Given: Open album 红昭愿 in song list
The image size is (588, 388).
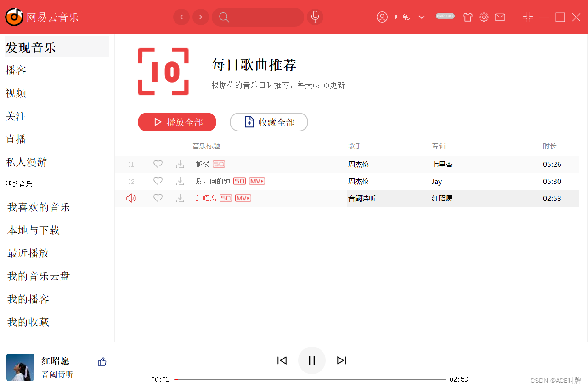Looking at the screenshot, I should (x=442, y=199).
